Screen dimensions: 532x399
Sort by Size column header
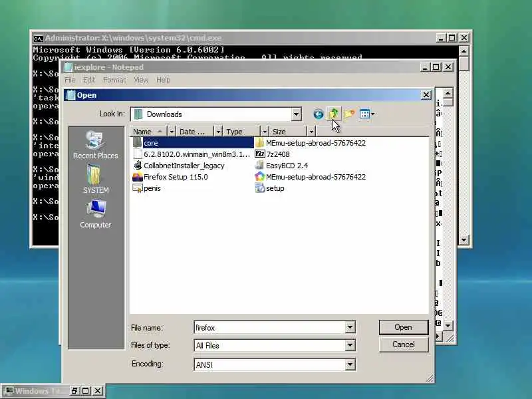[288, 131]
